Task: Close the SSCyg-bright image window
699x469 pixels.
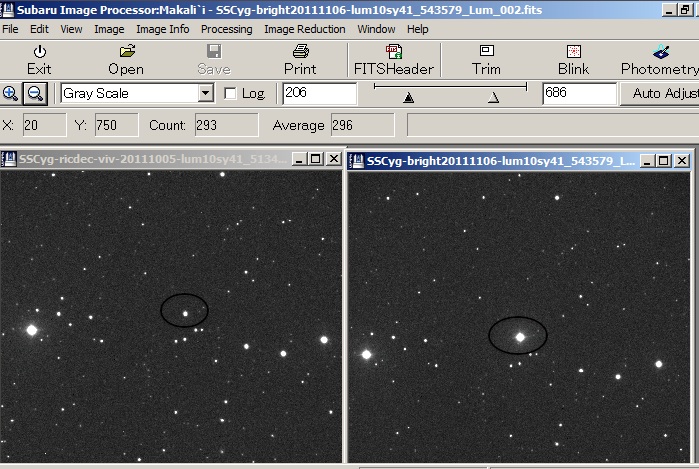Action: (x=682, y=161)
